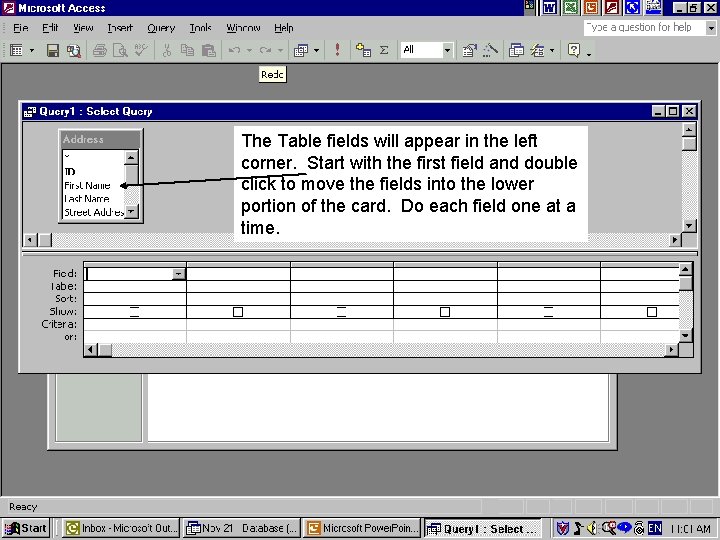Open the Help menu

284,28
